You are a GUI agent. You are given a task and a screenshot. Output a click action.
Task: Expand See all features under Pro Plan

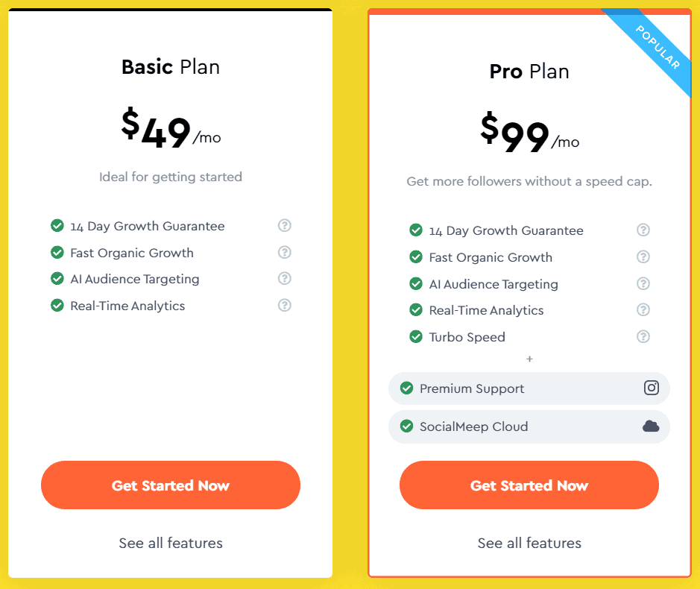click(x=529, y=543)
